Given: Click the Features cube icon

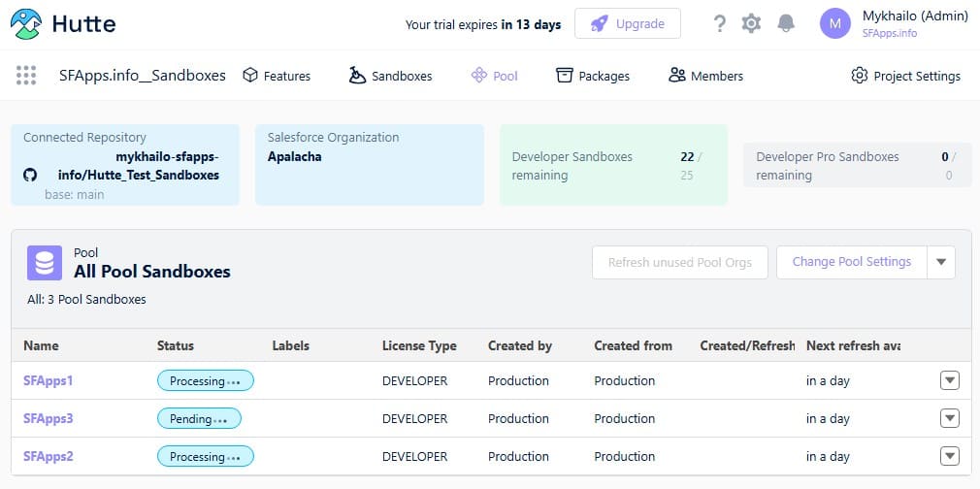Looking at the screenshot, I should pyautogui.click(x=250, y=76).
